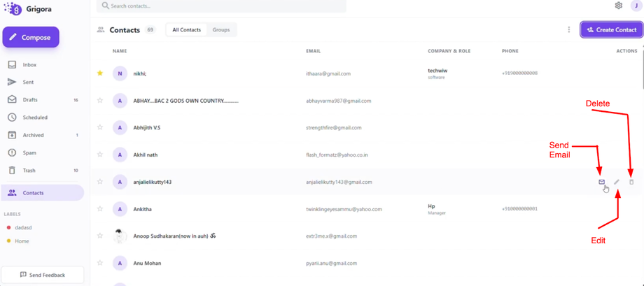Click the Grigora logo

27,8
